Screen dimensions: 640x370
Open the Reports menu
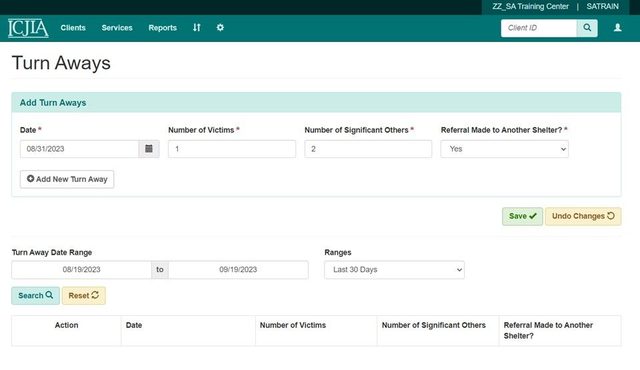(x=162, y=28)
